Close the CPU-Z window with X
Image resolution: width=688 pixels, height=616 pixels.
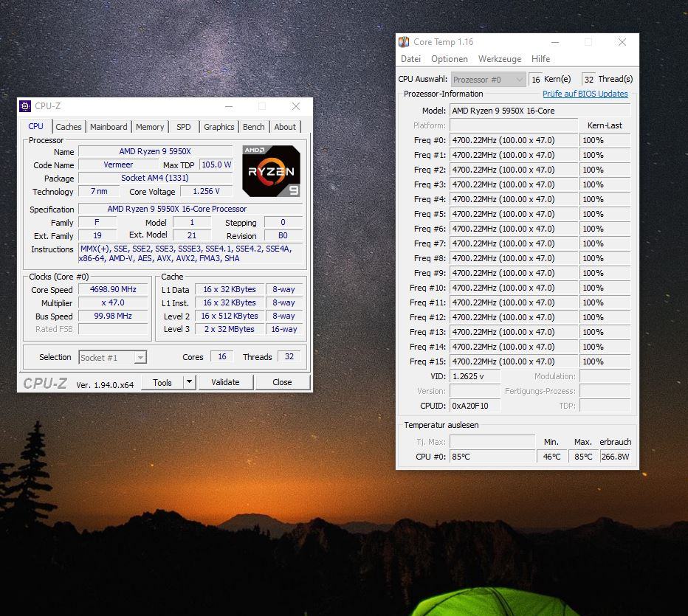click(296, 106)
